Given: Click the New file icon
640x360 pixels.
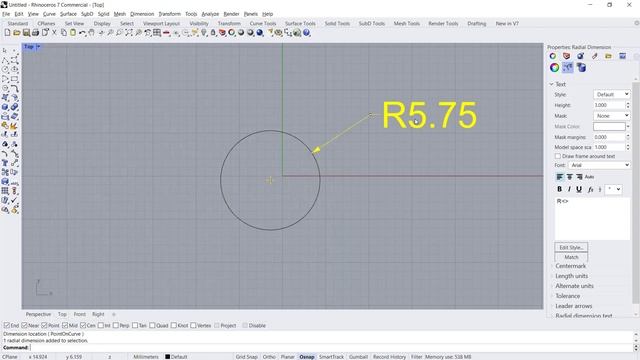Looking at the screenshot, I should [7, 33].
